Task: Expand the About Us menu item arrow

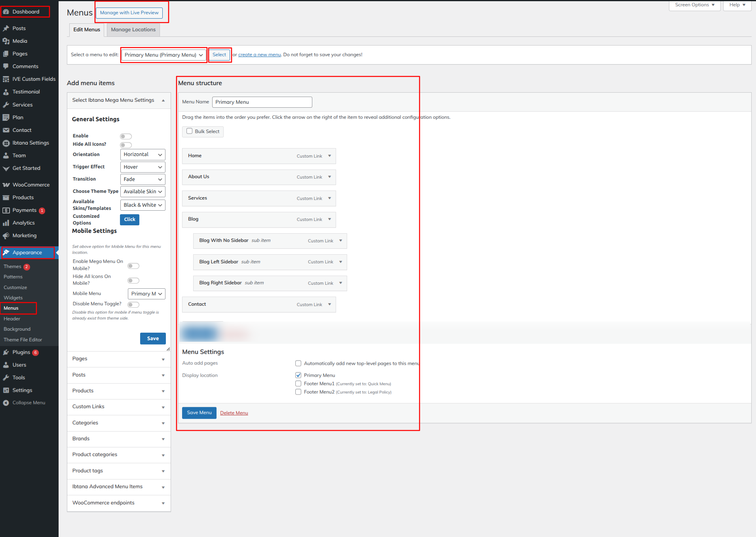Action: (x=329, y=177)
